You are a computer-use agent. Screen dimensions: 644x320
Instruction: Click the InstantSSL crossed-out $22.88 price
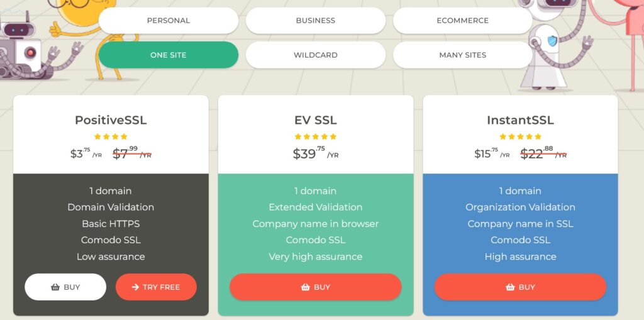pos(543,153)
